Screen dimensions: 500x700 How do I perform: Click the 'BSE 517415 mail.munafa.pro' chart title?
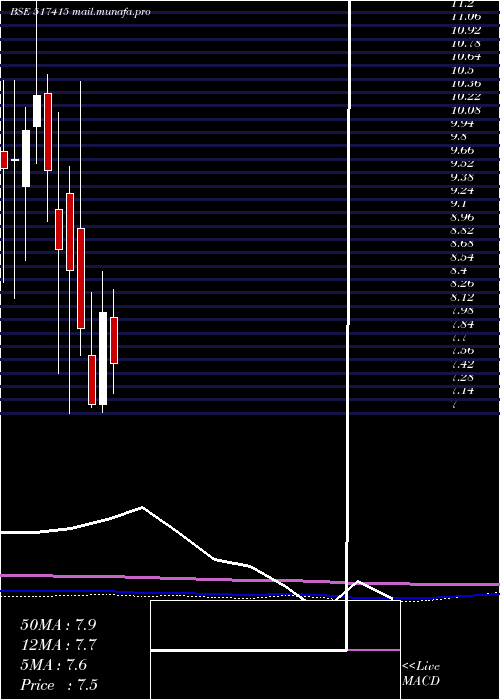click(80, 12)
